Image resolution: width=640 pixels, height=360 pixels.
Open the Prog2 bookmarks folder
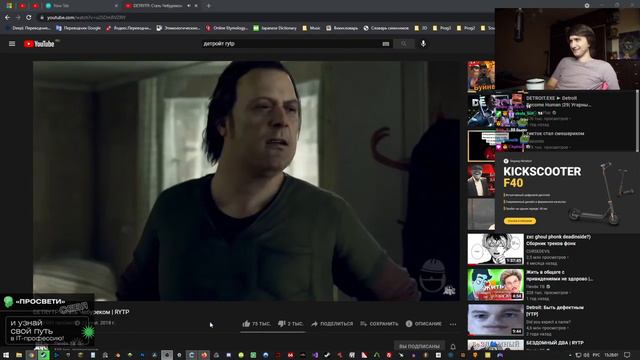tap(466, 28)
